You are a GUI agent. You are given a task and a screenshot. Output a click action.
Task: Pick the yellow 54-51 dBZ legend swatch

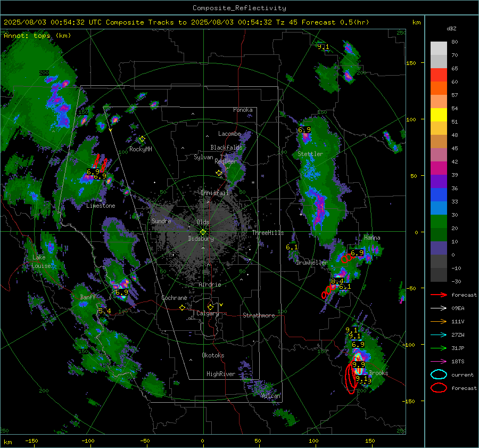pos(439,115)
